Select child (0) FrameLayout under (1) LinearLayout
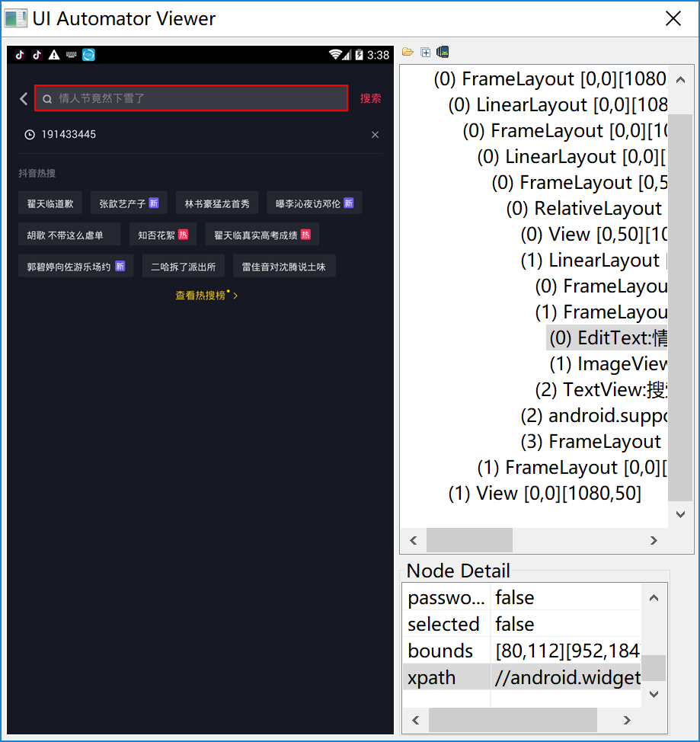Viewport: 700px width, 742px height. click(601, 286)
